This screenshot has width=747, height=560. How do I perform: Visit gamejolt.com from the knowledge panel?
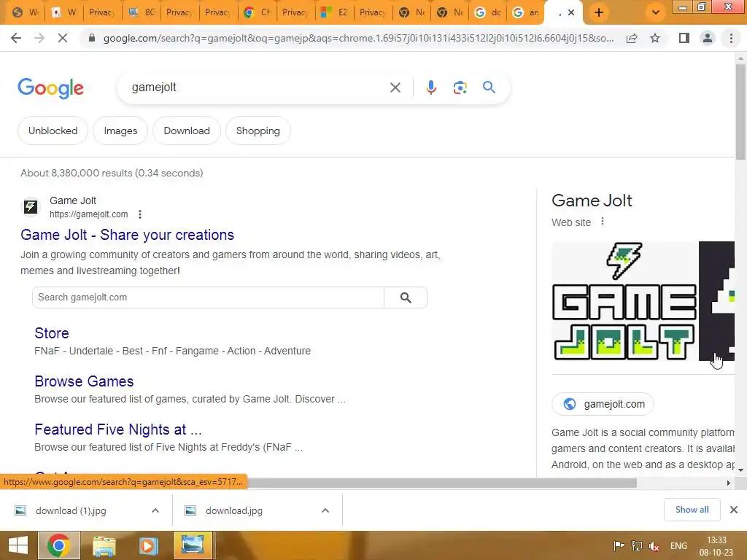pyautogui.click(x=603, y=404)
